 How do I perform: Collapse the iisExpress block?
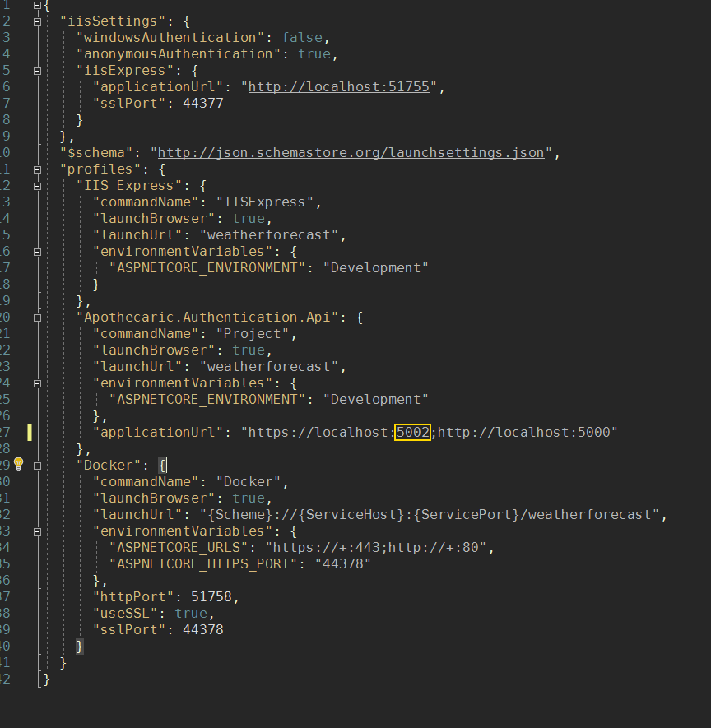[x=38, y=70]
